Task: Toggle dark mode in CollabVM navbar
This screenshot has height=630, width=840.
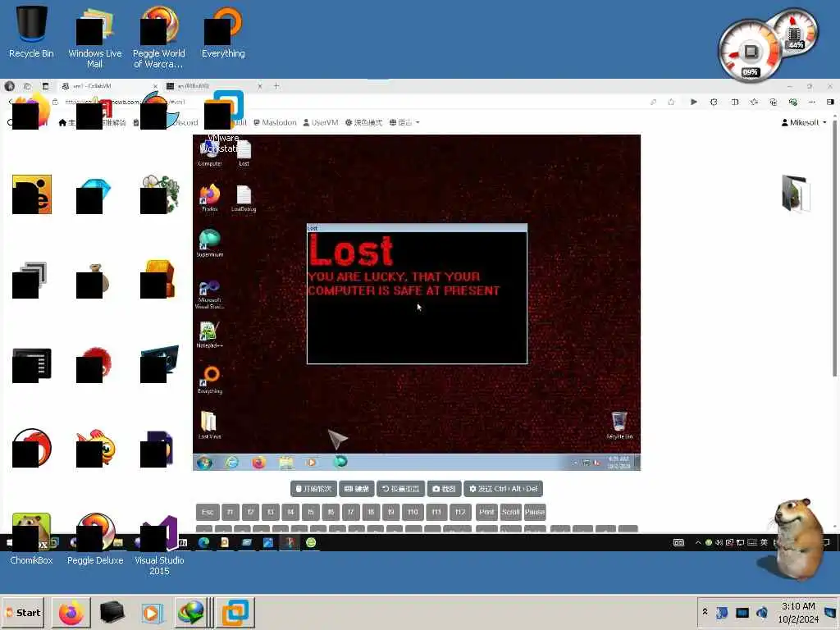Action: pos(363,122)
